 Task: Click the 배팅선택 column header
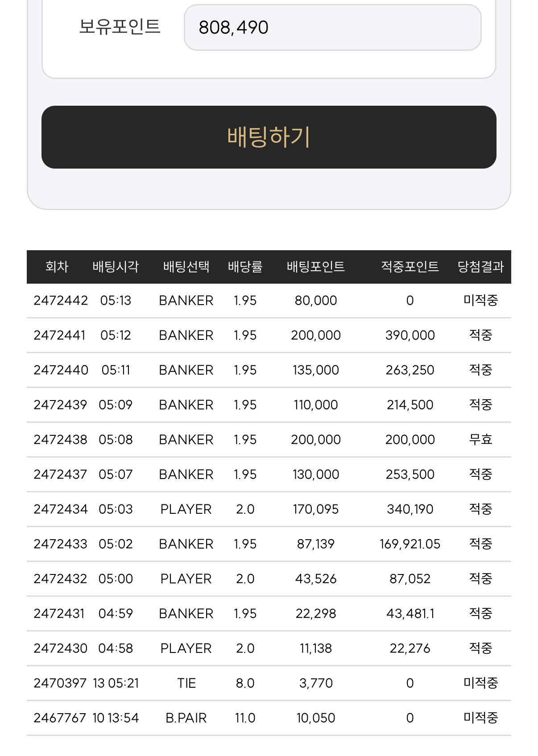point(186,267)
